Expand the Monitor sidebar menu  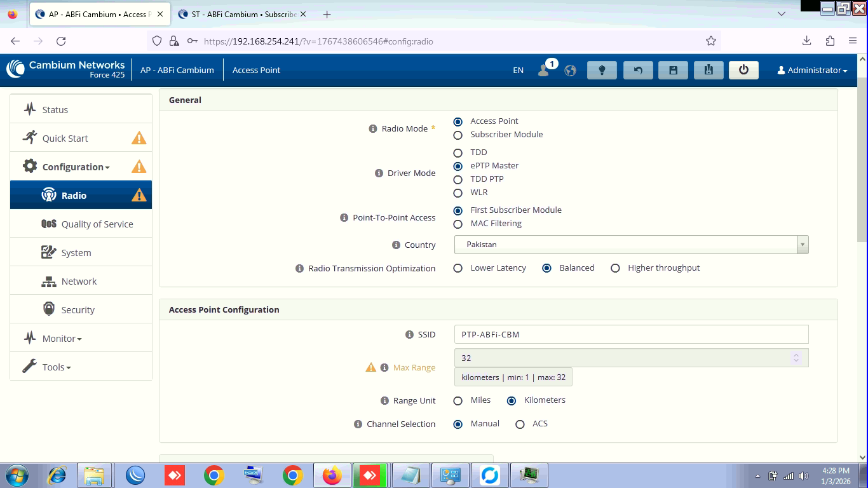click(x=62, y=339)
